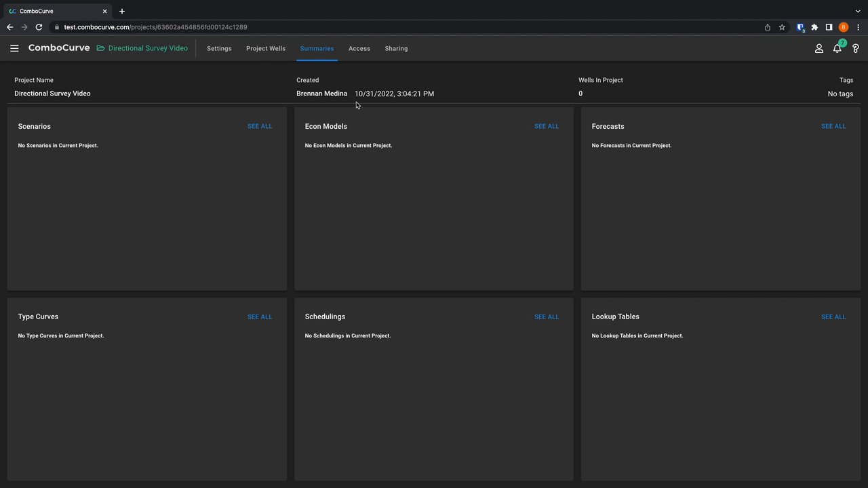Expand the Chrome tab search chevron
The image size is (868, 488).
click(858, 12)
